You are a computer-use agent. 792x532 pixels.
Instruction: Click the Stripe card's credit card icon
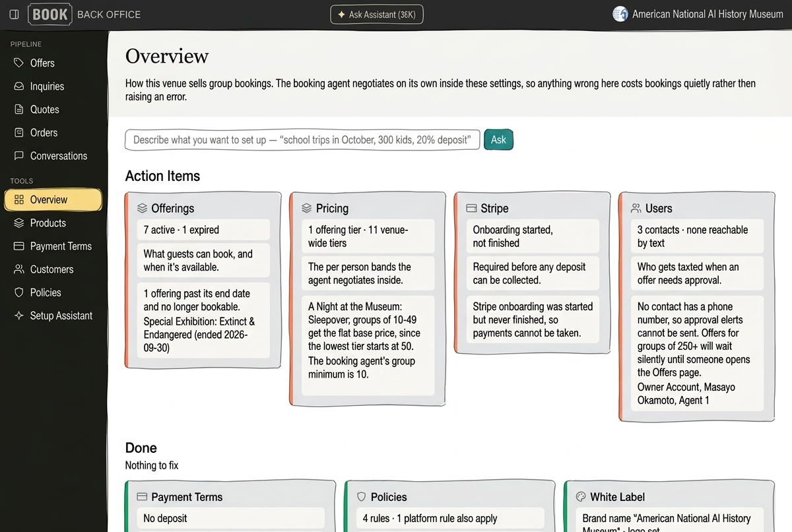[x=471, y=208]
